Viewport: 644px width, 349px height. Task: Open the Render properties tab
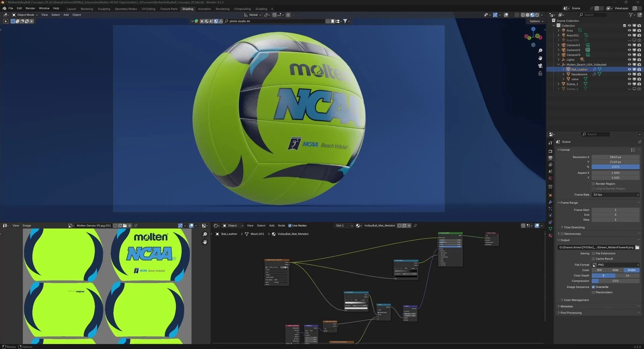(550, 151)
